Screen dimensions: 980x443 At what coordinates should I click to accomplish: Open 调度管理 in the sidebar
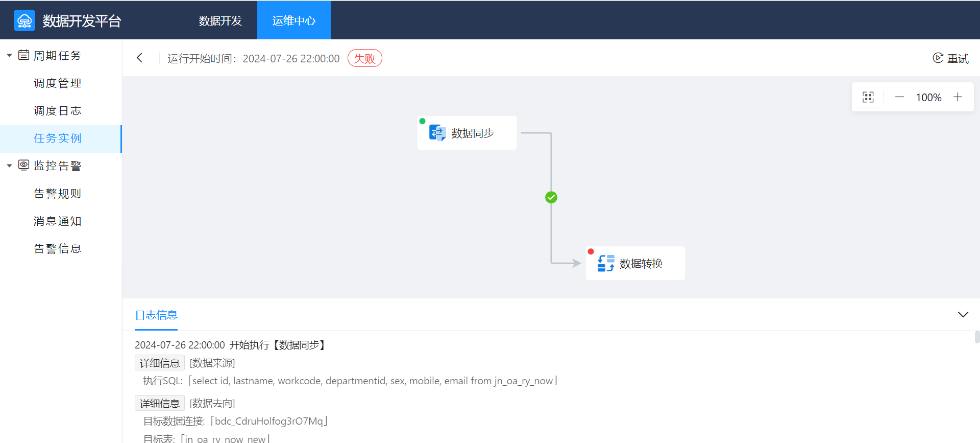pyautogui.click(x=57, y=83)
